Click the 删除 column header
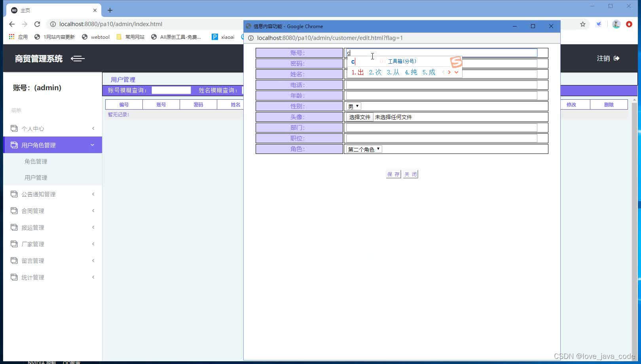This screenshot has width=641, height=364. click(609, 104)
